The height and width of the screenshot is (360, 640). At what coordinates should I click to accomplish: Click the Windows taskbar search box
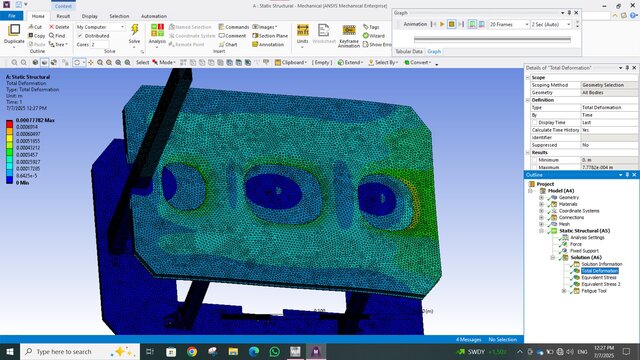pos(80,351)
